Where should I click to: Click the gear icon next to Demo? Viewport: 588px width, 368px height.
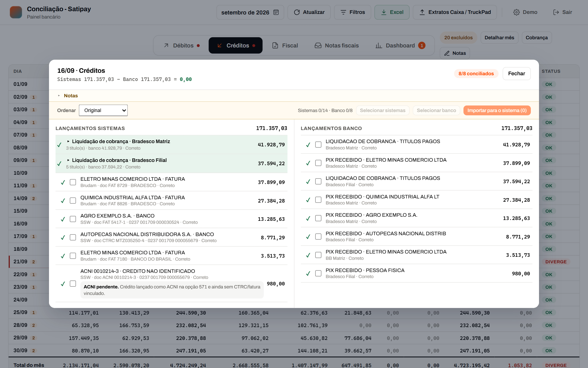coord(516,12)
